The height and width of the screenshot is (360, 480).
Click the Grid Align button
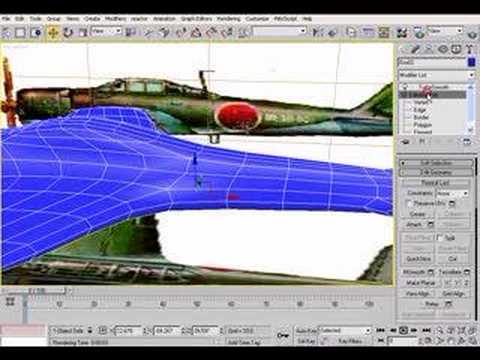point(453,294)
